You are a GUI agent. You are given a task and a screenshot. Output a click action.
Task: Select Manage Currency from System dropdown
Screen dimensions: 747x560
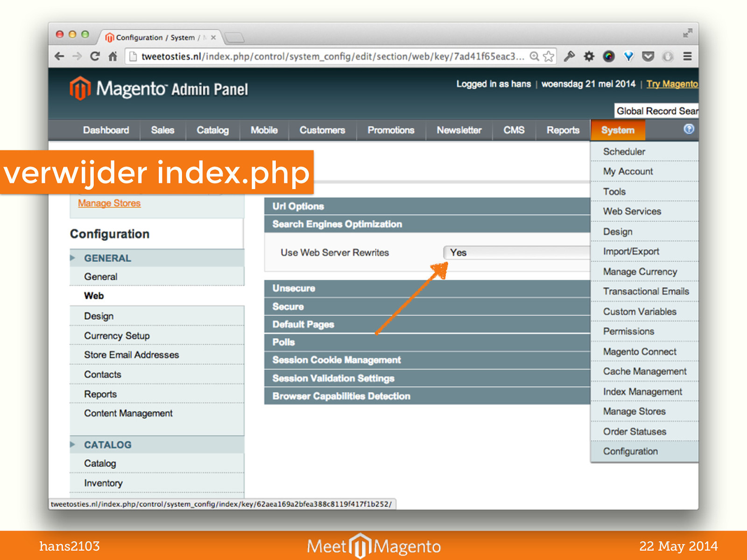(645, 272)
